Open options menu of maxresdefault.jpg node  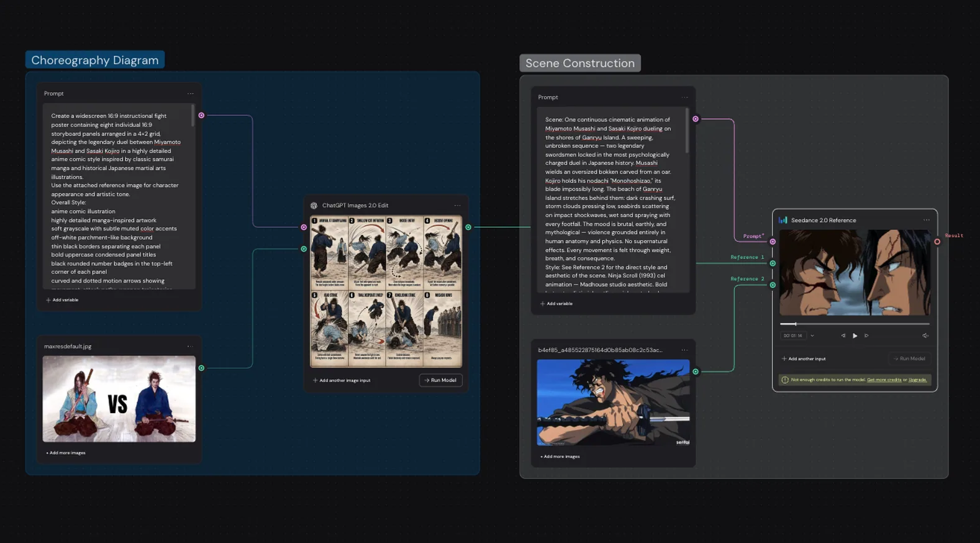pyautogui.click(x=190, y=347)
